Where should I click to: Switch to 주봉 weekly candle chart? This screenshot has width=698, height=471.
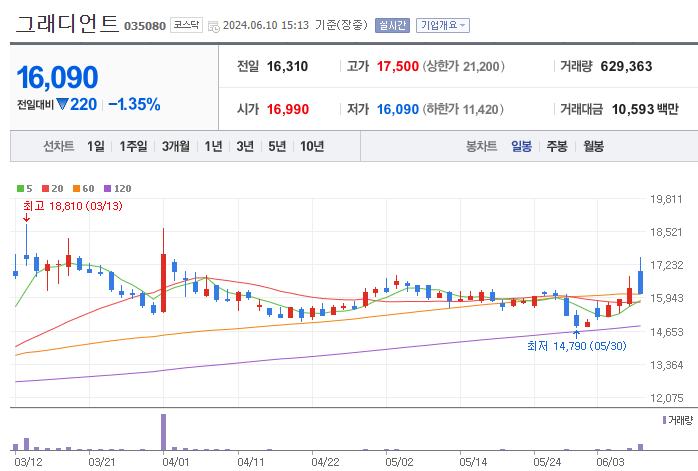tap(557, 146)
